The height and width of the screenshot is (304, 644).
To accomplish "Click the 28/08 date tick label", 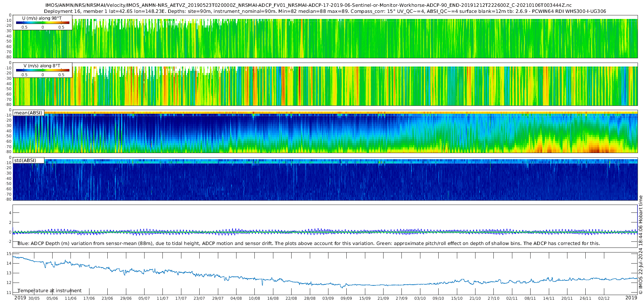I will [310, 298].
